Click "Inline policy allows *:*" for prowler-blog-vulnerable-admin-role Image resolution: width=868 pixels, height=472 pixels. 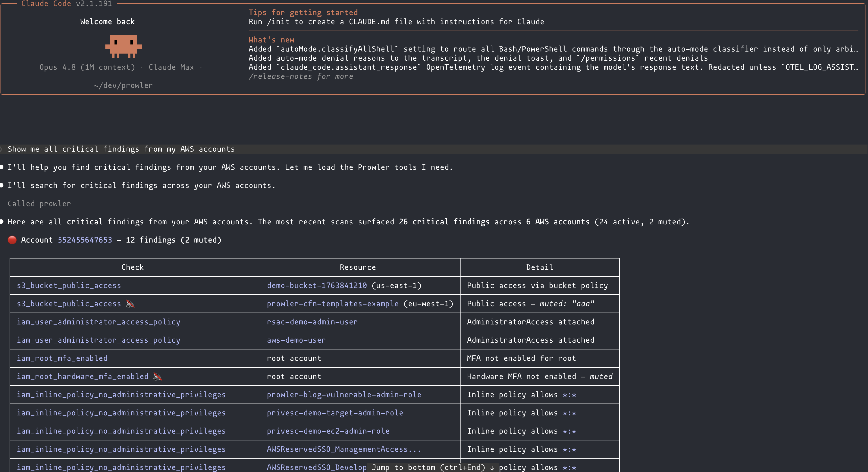[x=521, y=394]
